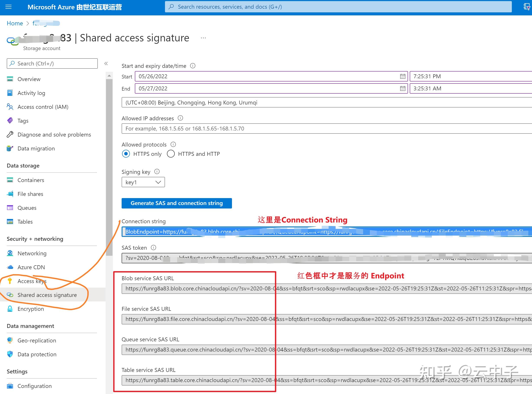Click the Signing key info icon
This screenshot has width=532, height=394.
(x=157, y=171)
